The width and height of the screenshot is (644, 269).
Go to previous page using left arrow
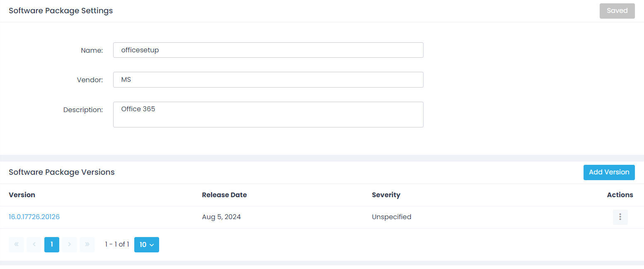tap(34, 245)
